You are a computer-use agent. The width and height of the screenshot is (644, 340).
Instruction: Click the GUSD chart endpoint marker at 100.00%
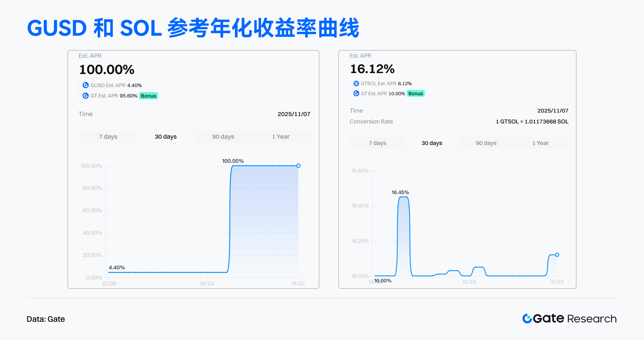click(x=298, y=166)
